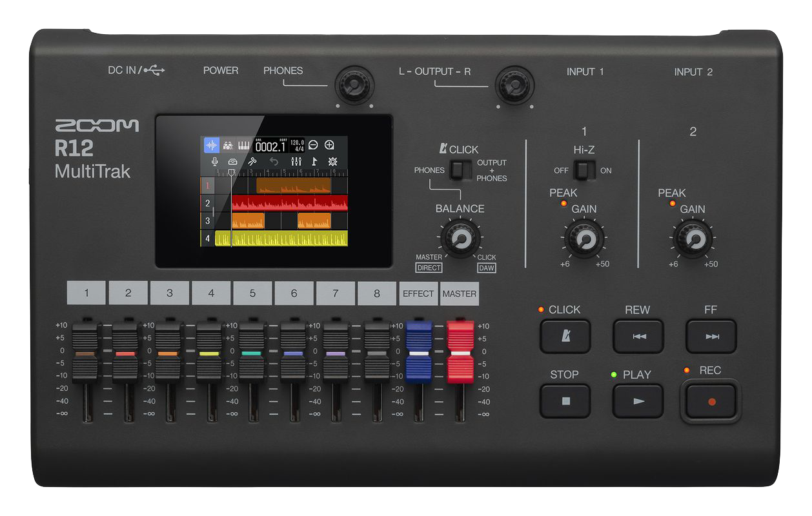
Task: Select the piano keyboard icon
Action: tap(244, 145)
